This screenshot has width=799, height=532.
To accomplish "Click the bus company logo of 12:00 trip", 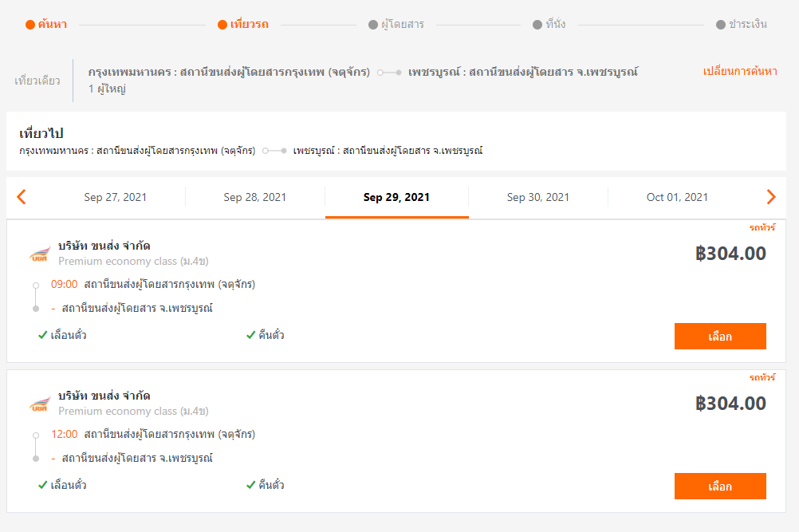I will point(40,403).
